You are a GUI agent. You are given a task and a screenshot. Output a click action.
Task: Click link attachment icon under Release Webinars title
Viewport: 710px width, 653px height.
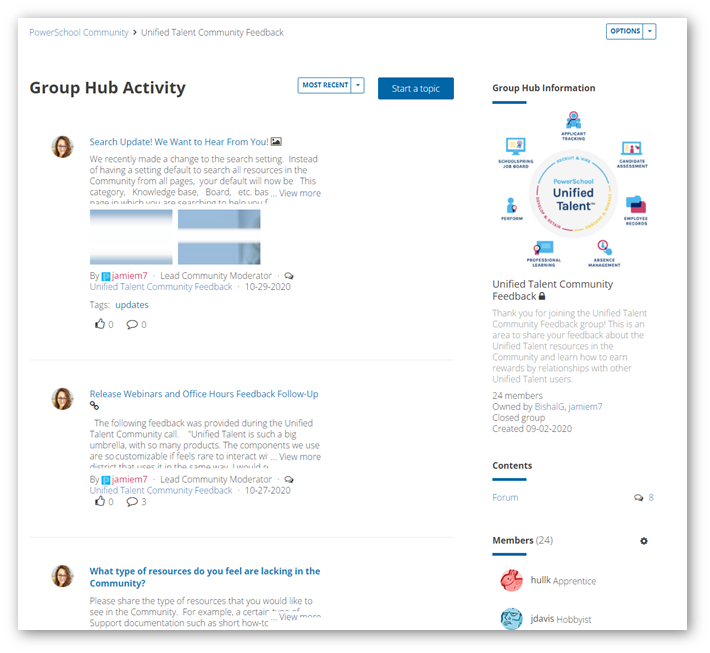[x=94, y=406]
